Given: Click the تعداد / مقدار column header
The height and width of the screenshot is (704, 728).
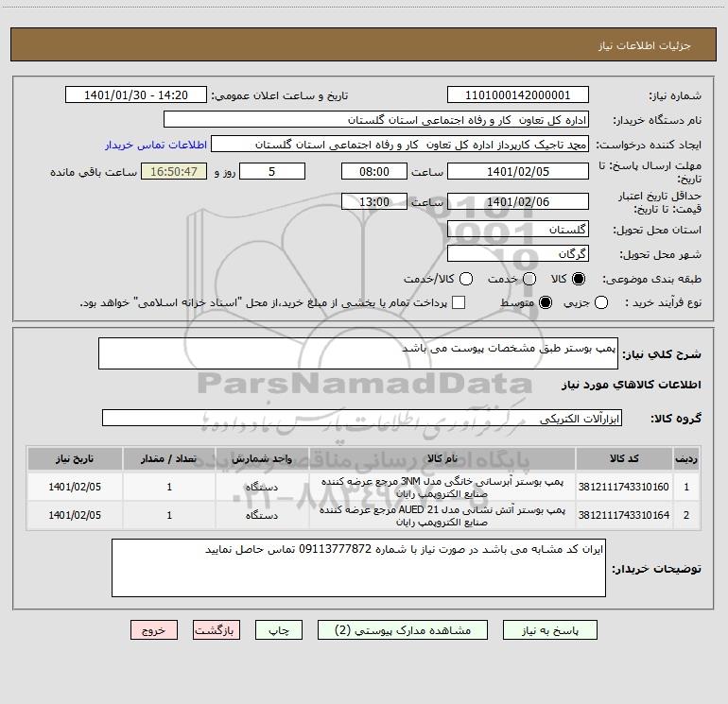Looking at the screenshot, I should tap(169, 459).
